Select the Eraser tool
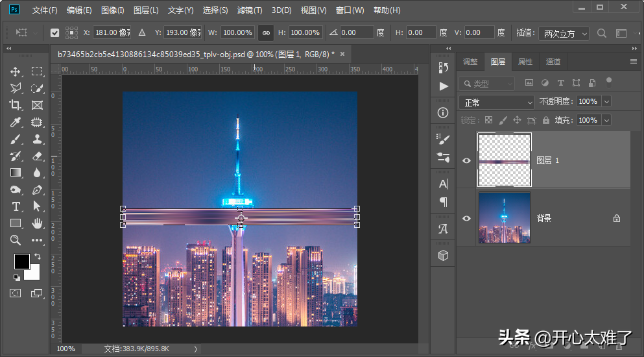644x357 pixels. (37, 156)
